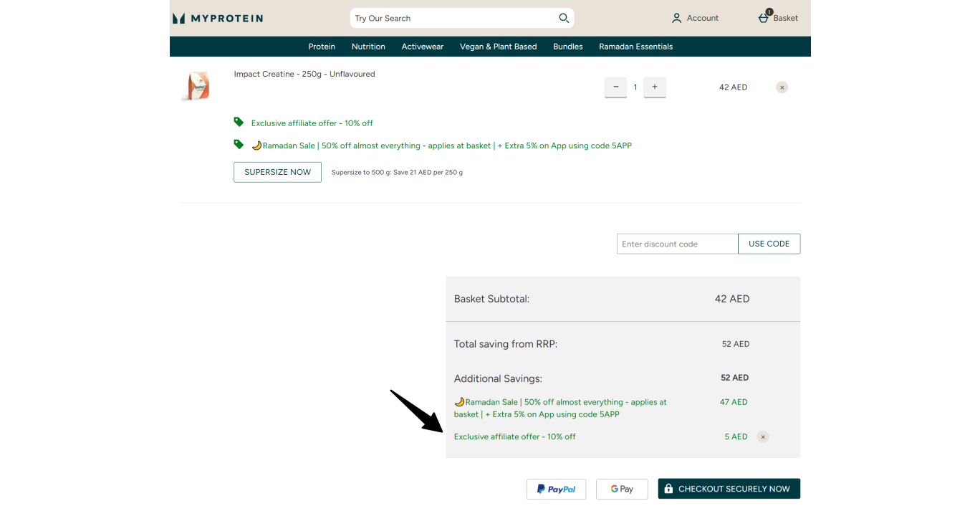Pay with Google Pay

(622, 489)
